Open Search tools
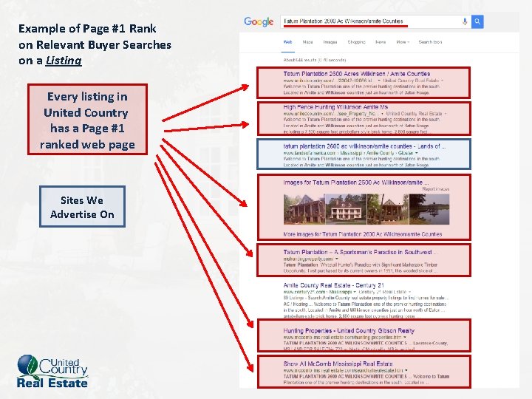The image size is (532, 399). click(430, 42)
